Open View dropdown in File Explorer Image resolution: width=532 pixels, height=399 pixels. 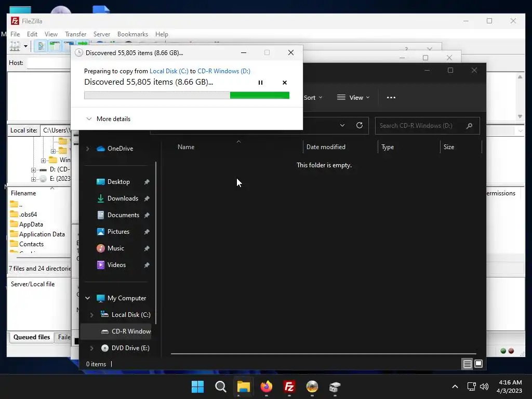point(353,98)
